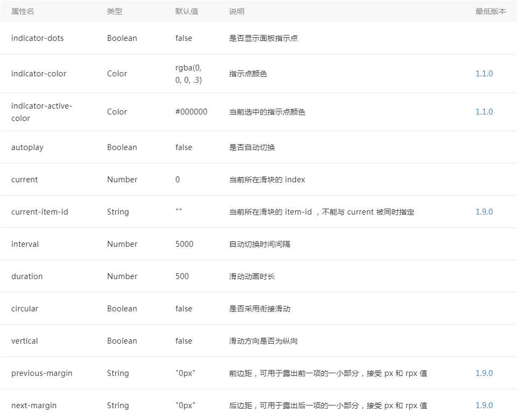Click the 默认值 column header
The width and height of the screenshot is (517, 420).
(187, 11)
